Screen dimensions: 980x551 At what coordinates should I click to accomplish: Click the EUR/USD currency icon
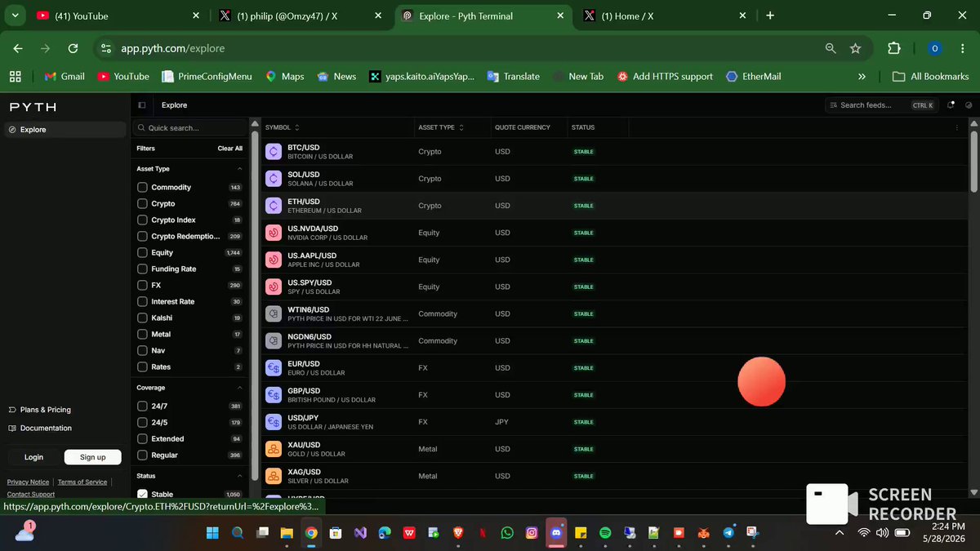click(274, 368)
